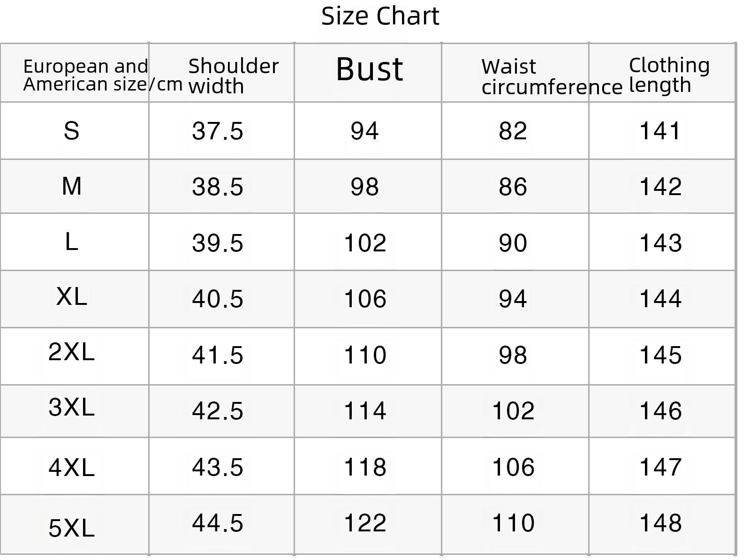Click the Size Chart title

380,16
